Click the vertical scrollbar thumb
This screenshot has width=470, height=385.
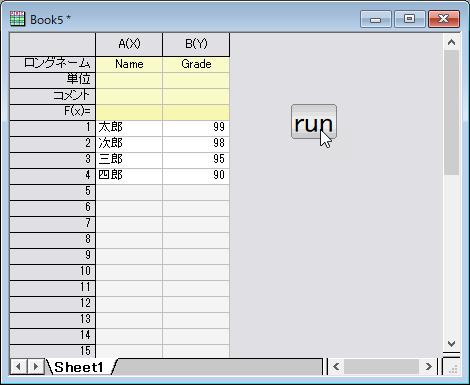(452, 112)
